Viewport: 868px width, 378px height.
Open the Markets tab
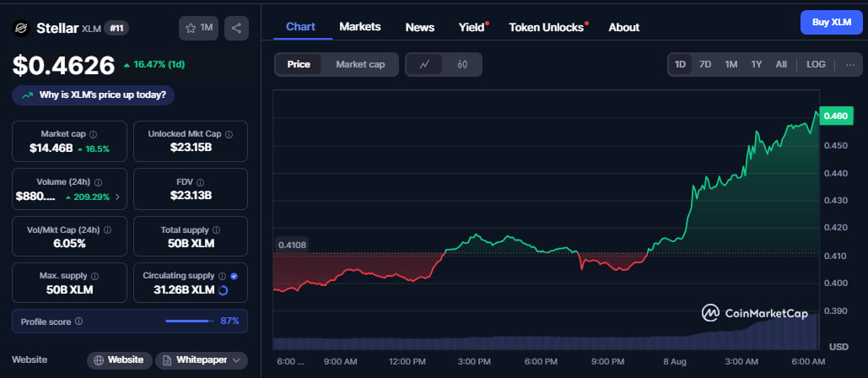pyautogui.click(x=359, y=27)
